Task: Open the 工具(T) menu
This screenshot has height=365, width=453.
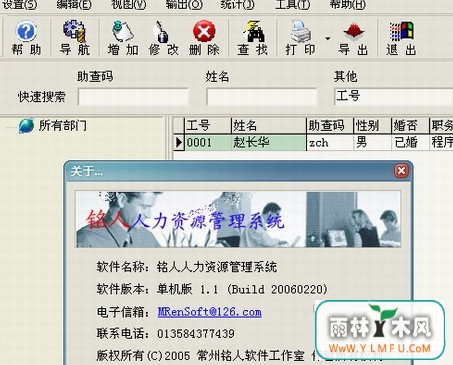Action: (x=293, y=5)
